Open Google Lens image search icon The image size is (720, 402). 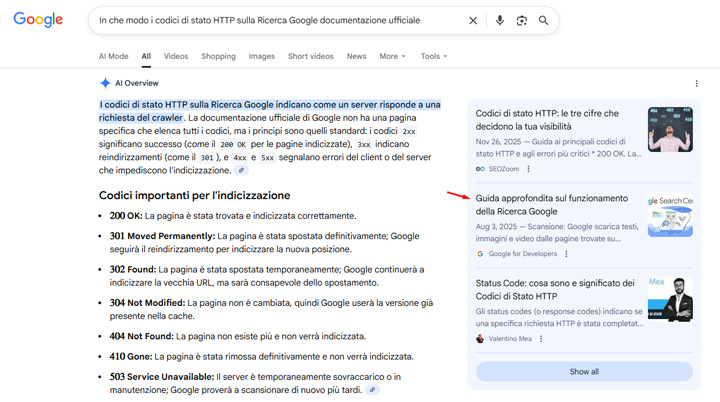(522, 20)
